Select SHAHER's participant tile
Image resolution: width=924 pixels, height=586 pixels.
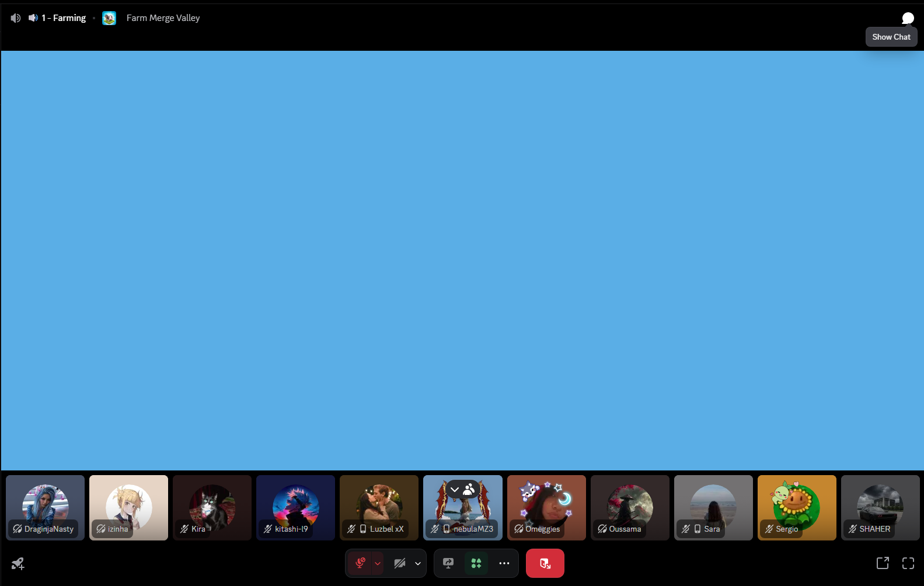[x=880, y=507]
